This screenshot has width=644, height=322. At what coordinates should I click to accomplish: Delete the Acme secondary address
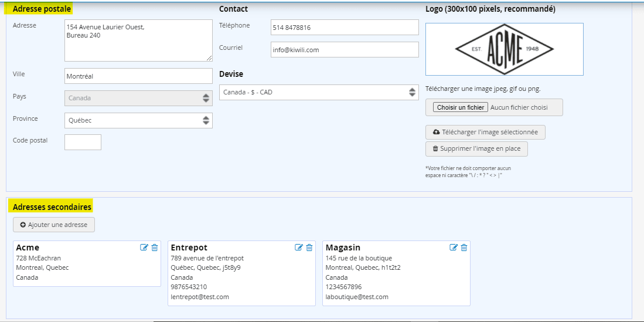point(155,247)
